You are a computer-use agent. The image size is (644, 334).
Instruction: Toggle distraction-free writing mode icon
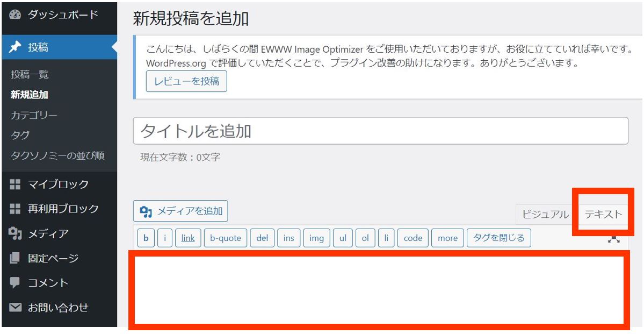point(613,238)
